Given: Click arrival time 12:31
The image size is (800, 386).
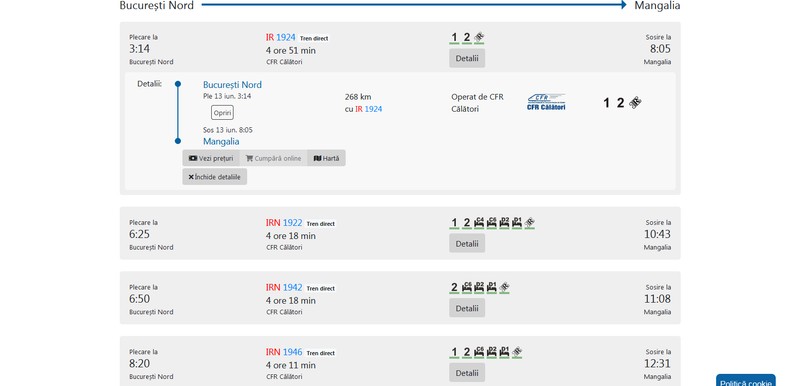Looking at the screenshot, I should (658, 364).
